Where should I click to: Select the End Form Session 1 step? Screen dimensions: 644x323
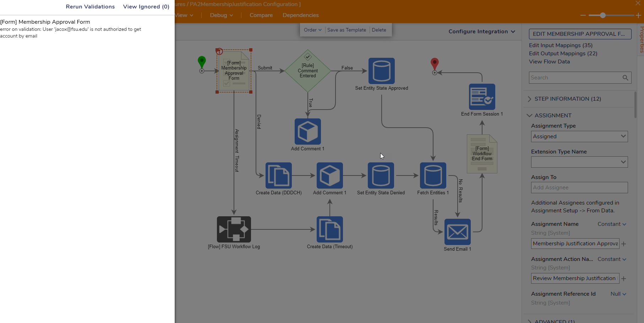tap(482, 97)
